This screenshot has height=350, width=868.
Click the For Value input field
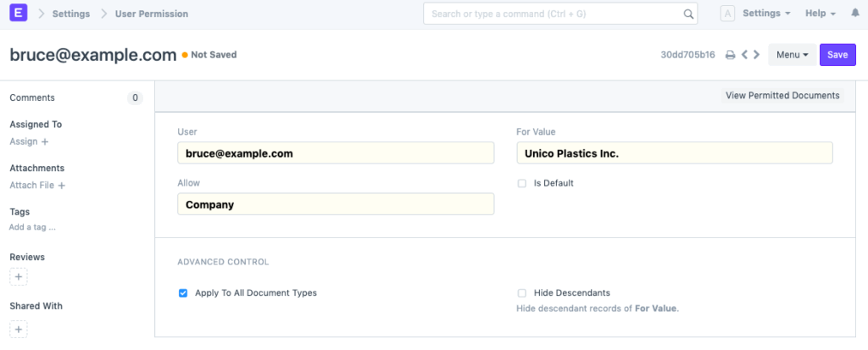[x=674, y=153]
